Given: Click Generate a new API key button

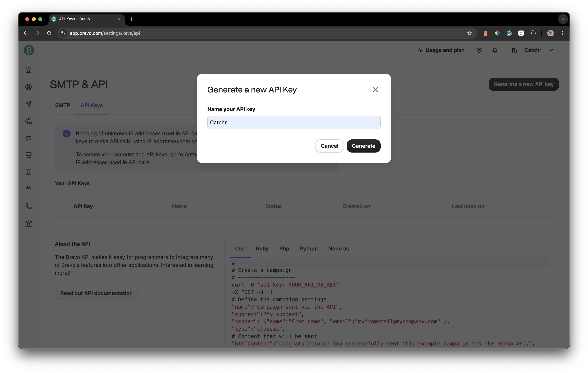Looking at the screenshot, I should (524, 84).
